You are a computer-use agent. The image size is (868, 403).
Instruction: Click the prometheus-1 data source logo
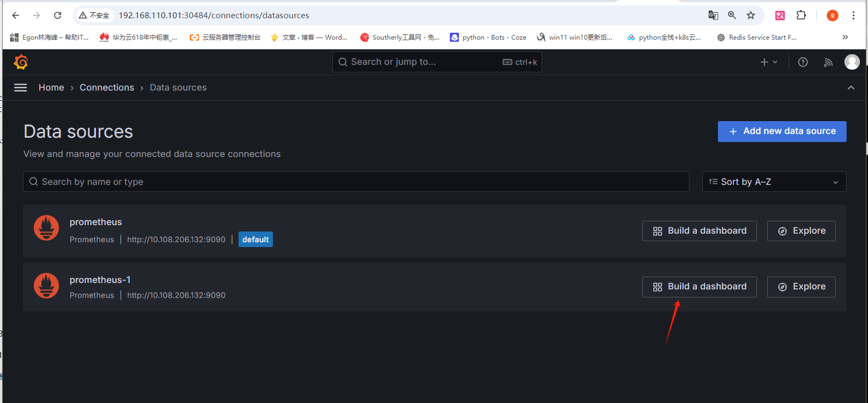(x=47, y=286)
